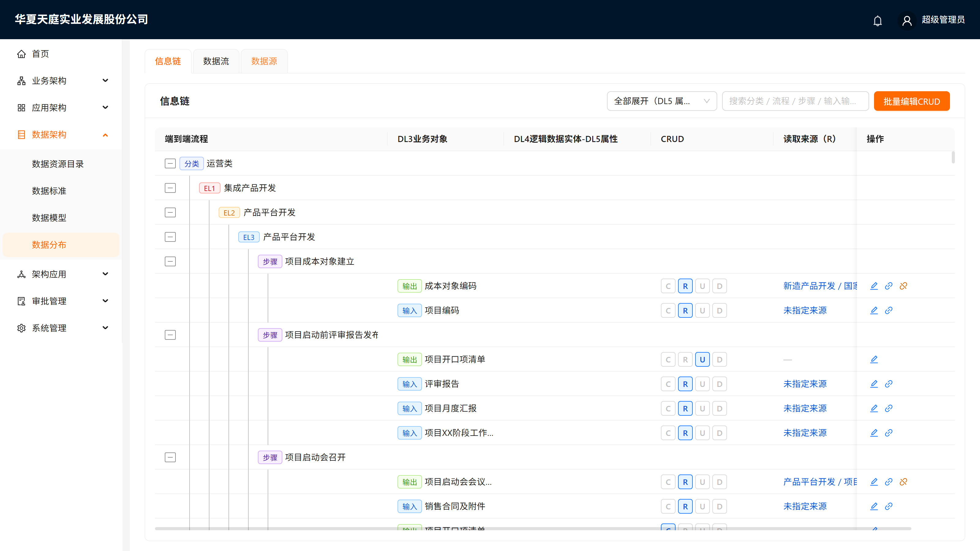The image size is (980, 551).
Task: Edit the 成本对象编码 row with pencil icon
Action: pyautogui.click(x=874, y=286)
